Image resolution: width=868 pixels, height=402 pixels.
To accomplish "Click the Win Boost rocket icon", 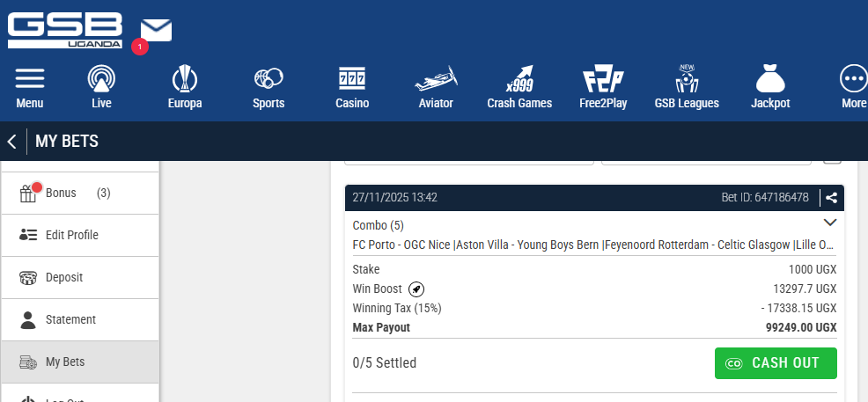I will click(x=416, y=289).
